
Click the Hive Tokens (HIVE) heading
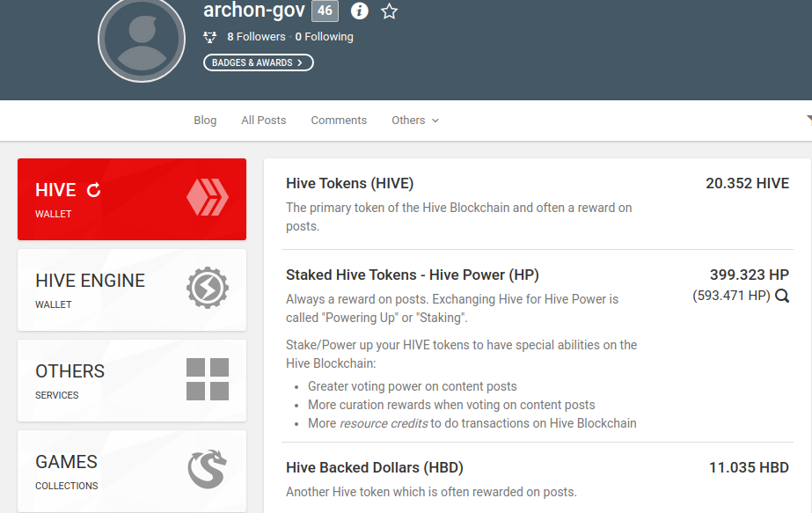point(349,183)
